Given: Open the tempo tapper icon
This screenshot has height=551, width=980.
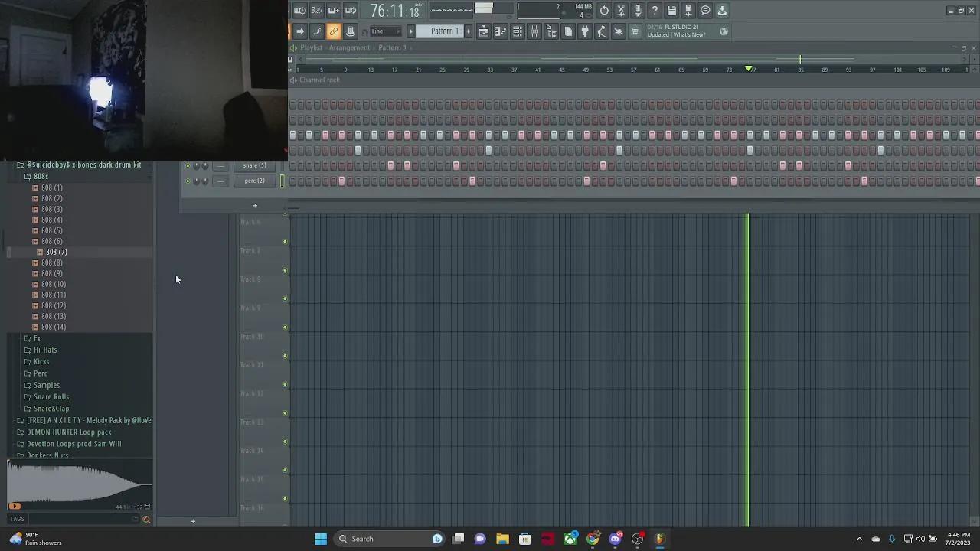Looking at the screenshot, I should [602, 31].
